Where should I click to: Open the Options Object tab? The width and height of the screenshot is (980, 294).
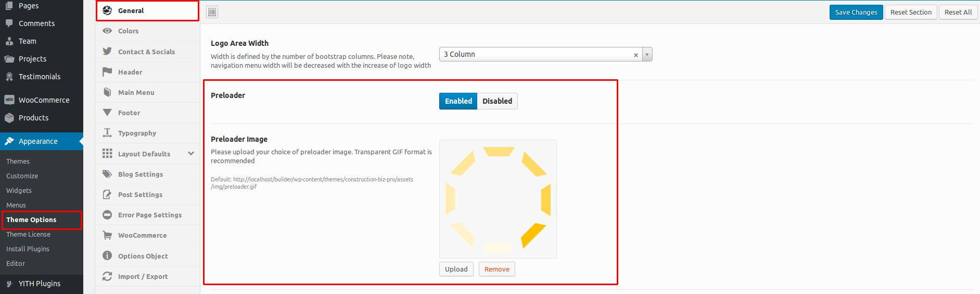click(147, 256)
